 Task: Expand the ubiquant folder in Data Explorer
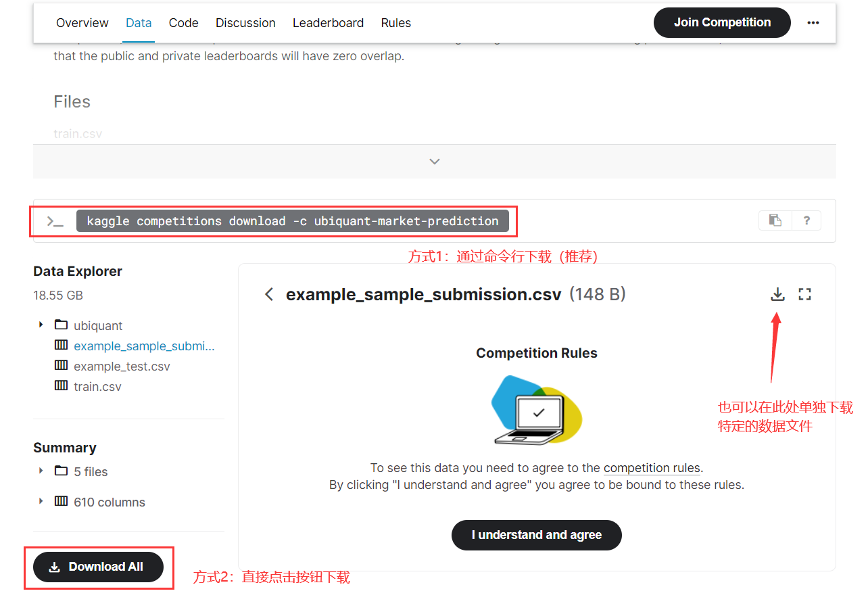[x=41, y=325]
